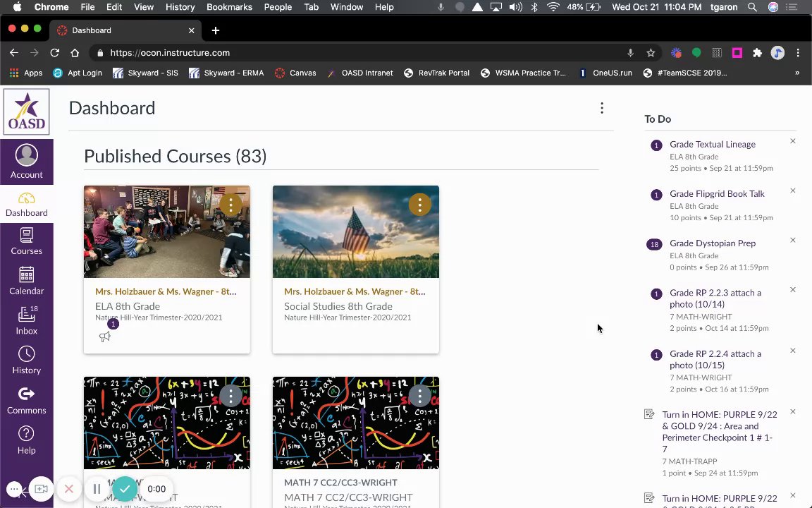Viewport: 812px width, 508px height.
Task: Bookmark this page with star icon
Action: click(651, 53)
